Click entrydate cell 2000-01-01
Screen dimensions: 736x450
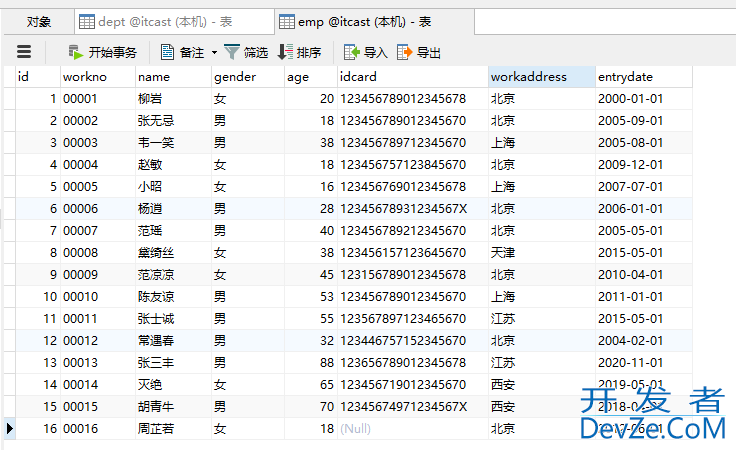[x=644, y=99]
